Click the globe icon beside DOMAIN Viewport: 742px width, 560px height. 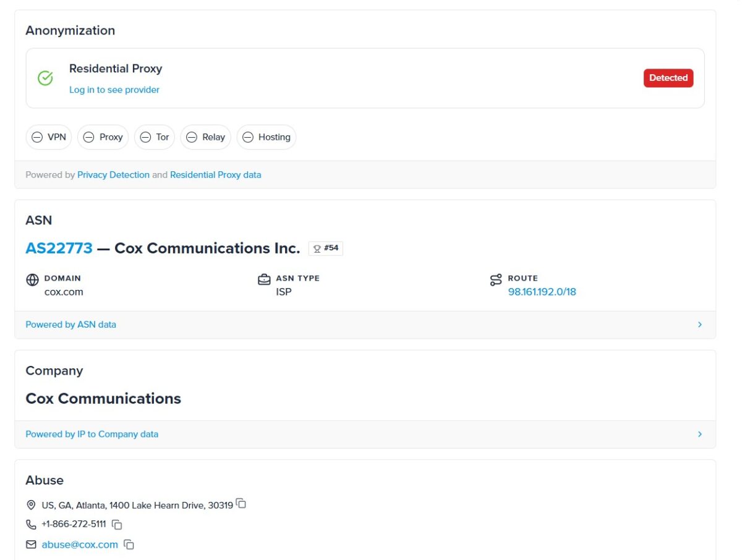pyautogui.click(x=32, y=280)
